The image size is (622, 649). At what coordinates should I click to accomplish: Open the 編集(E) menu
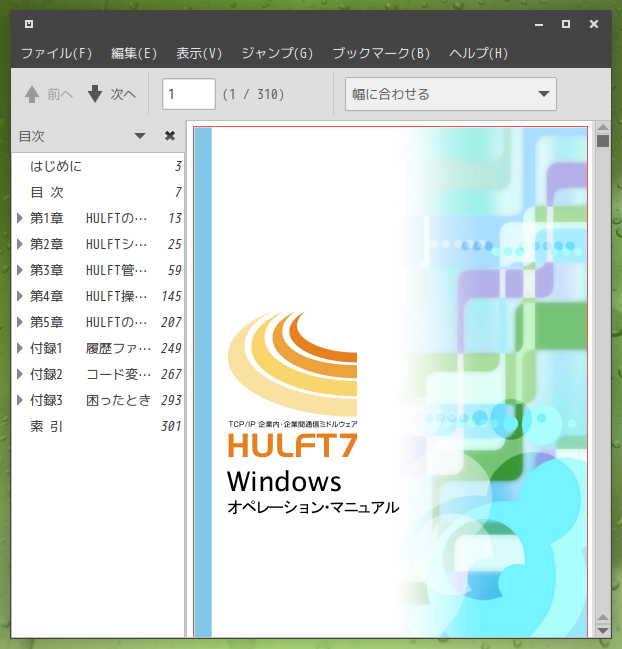coord(134,53)
